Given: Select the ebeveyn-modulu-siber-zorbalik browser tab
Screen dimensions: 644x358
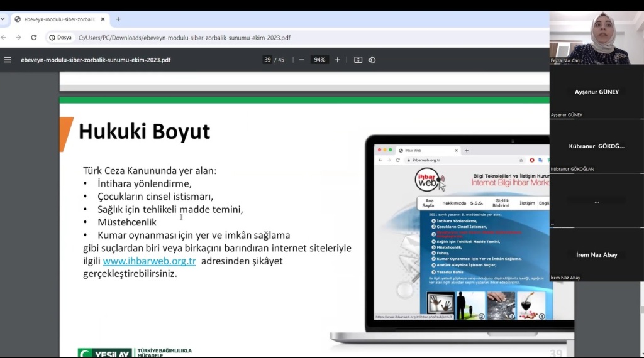Looking at the screenshot, I should [x=57, y=19].
